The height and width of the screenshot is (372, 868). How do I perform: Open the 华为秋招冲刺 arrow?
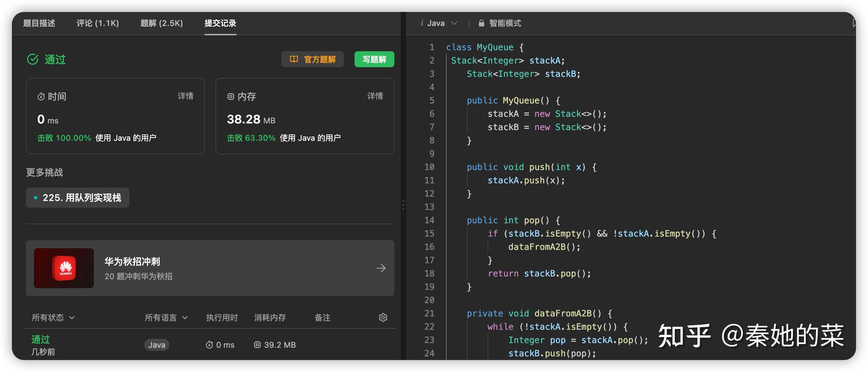click(381, 268)
